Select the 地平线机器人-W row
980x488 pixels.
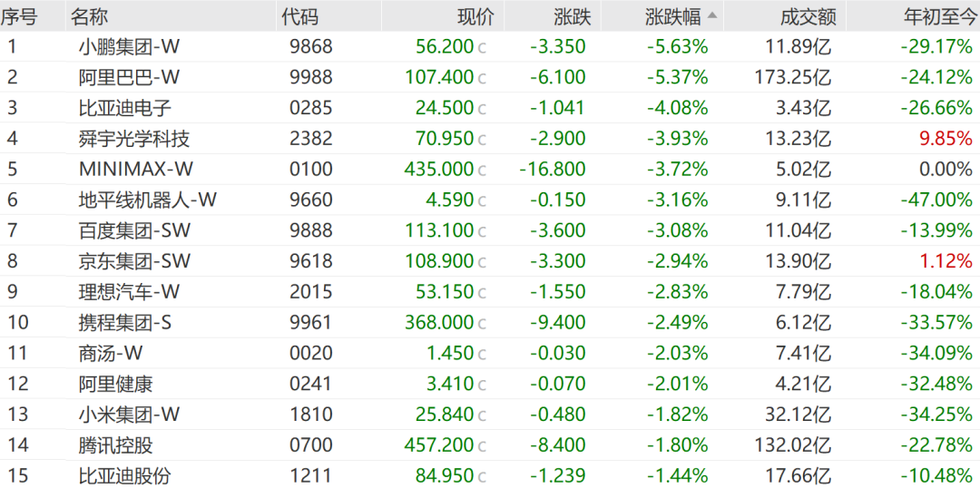490,200
